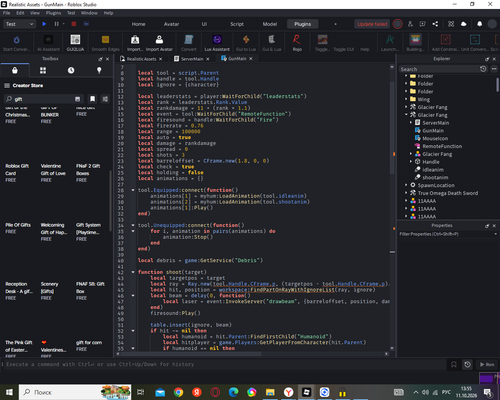The height and width of the screenshot is (400, 500).
Task: Select the MouseIcon script in the Explorer
Action: click(x=435, y=138)
